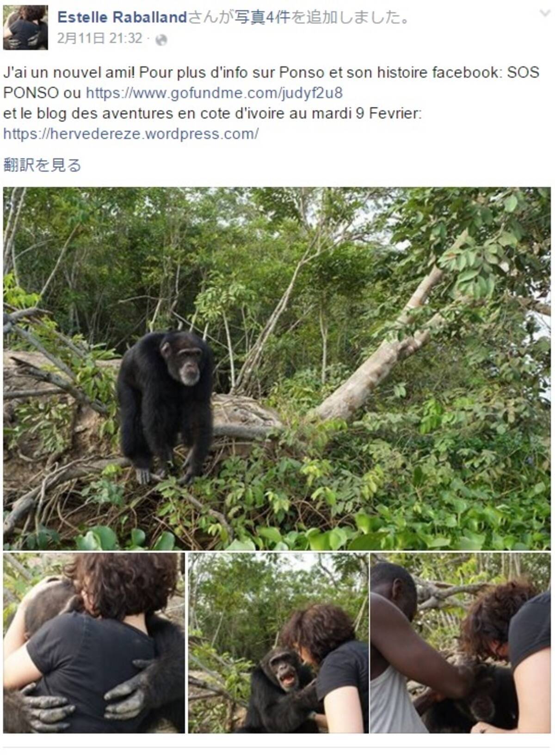Click the blog description line mentioning mardi 9 Fevrier

212,113
